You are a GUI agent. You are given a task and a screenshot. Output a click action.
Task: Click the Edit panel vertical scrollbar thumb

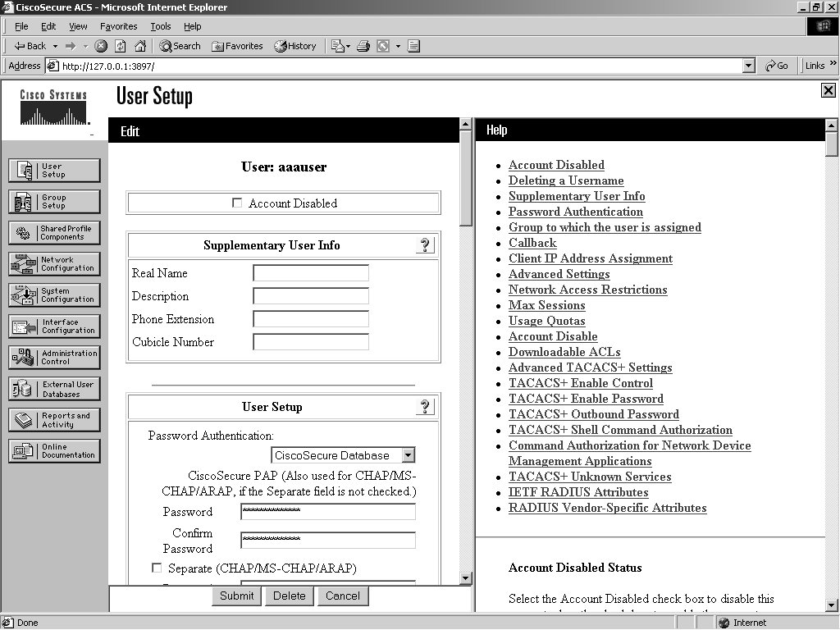(x=466, y=178)
